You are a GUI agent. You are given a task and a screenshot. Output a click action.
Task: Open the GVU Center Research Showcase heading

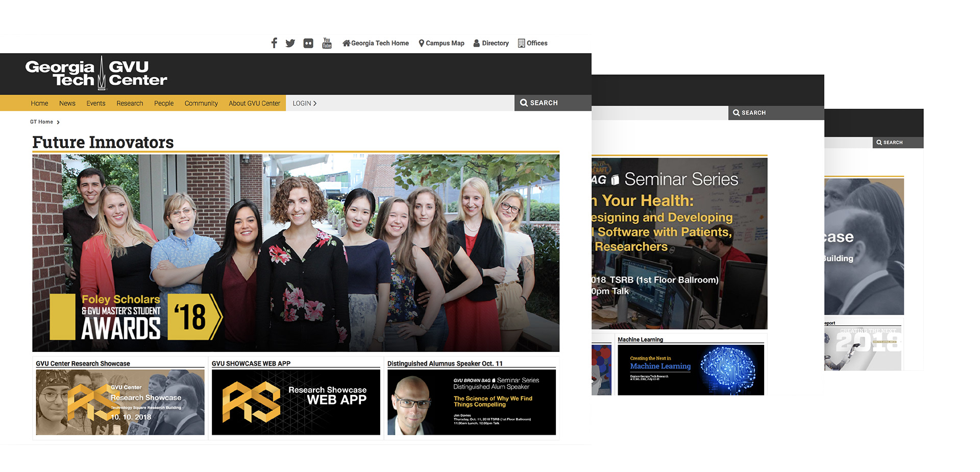(83, 364)
